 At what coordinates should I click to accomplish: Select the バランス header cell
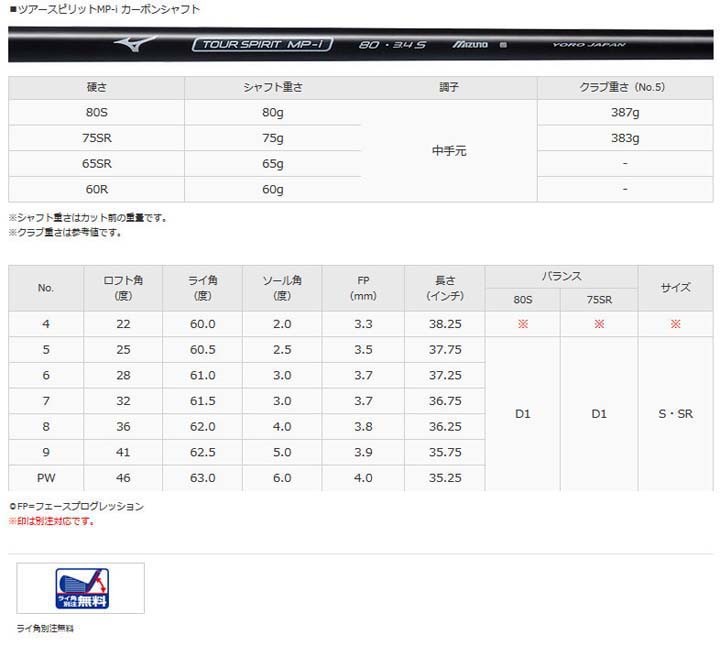coord(561,276)
